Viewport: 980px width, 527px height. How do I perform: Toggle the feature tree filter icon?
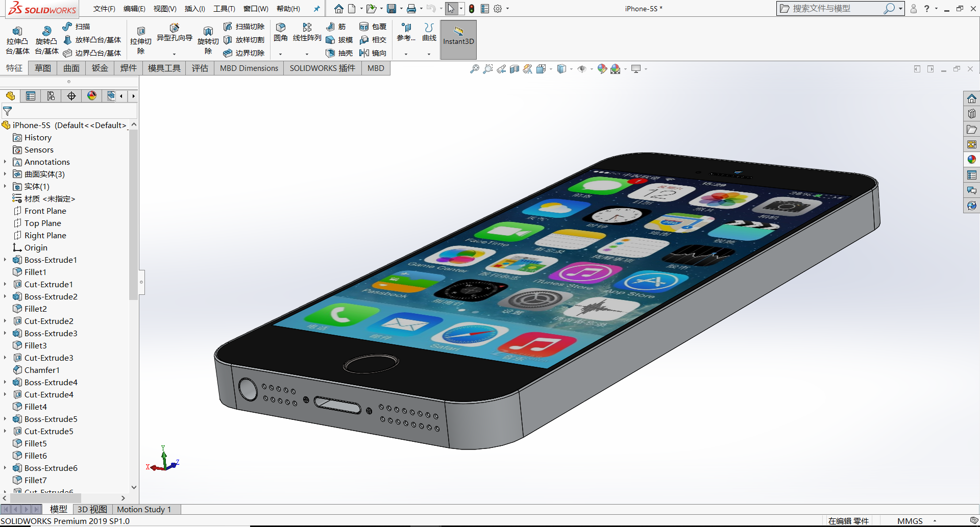coord(8,111)
